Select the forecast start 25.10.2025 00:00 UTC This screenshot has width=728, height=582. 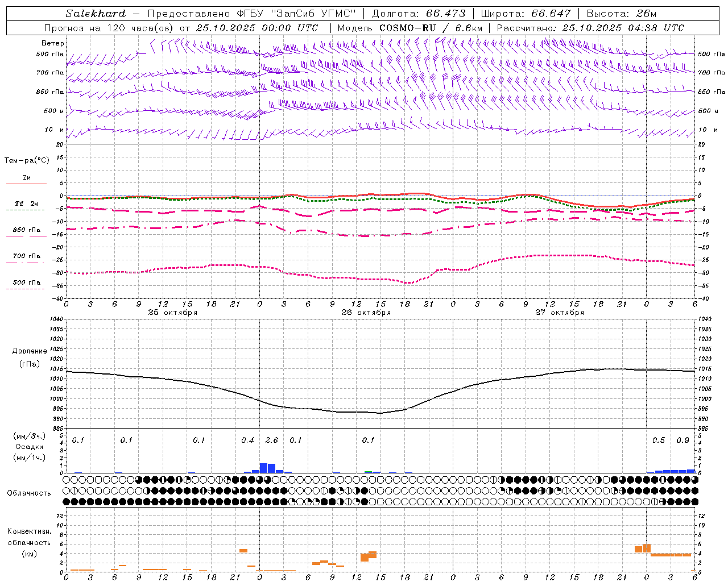click(257, 28)
